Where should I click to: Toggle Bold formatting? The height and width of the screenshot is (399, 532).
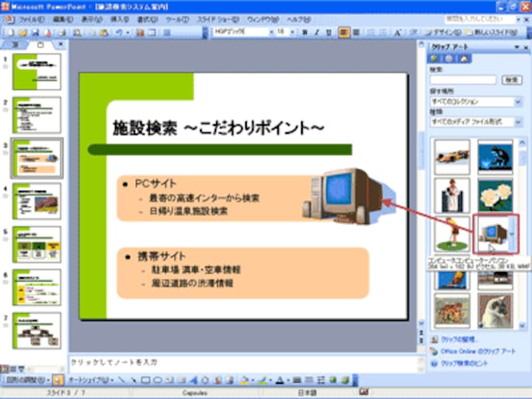305,33
